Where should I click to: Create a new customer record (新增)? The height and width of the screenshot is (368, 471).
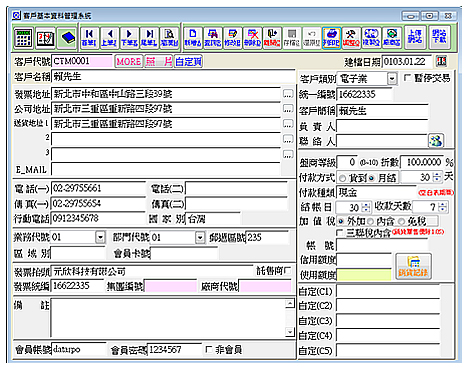tap(193, 38)
